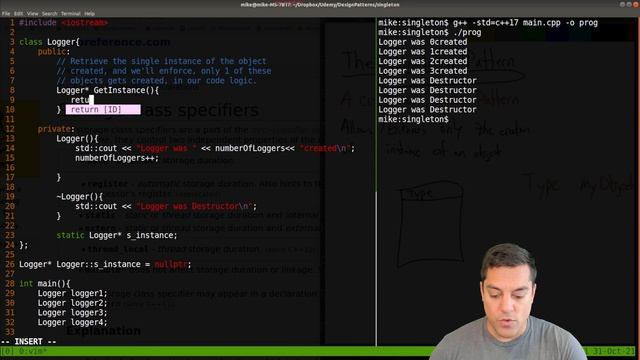Click the 'class Logger{' line
The width and height of the screenshot is (640, 360).
(49, 42)
